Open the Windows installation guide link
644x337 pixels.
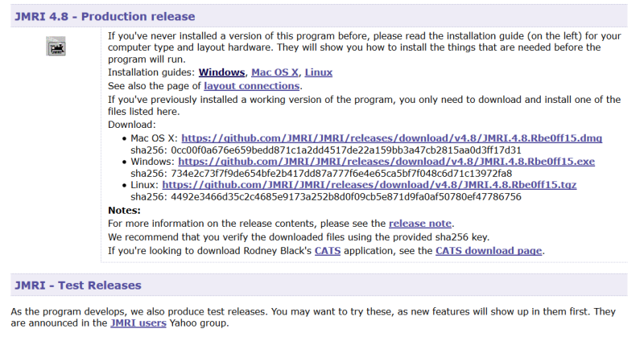pos(221,72)
